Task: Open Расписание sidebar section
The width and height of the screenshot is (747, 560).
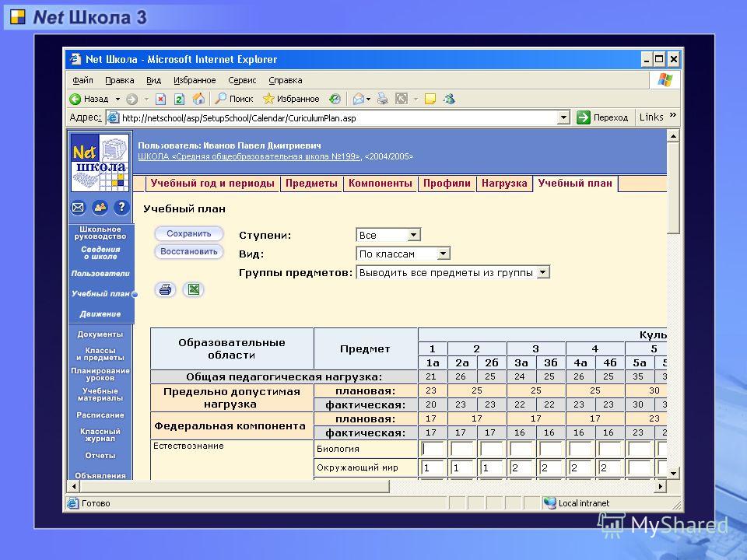Action: [x=100, y=415]
